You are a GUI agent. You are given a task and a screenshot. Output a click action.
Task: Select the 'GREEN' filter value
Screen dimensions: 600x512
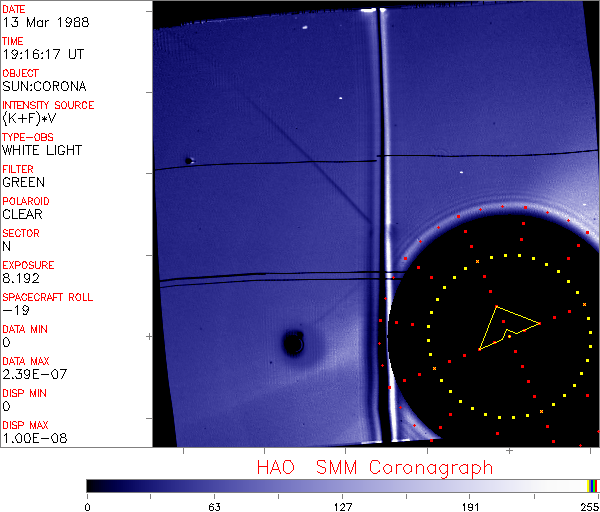click(x=23, y=183)
